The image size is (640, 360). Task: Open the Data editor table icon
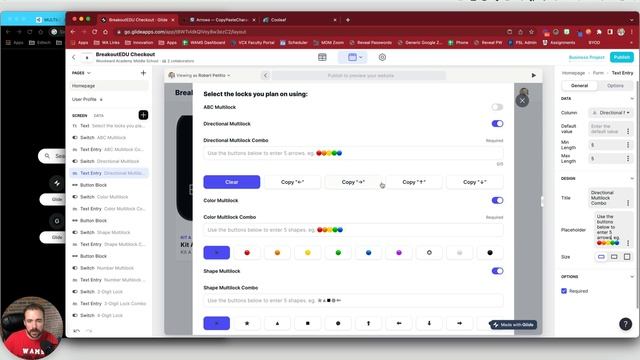[322, 57]
